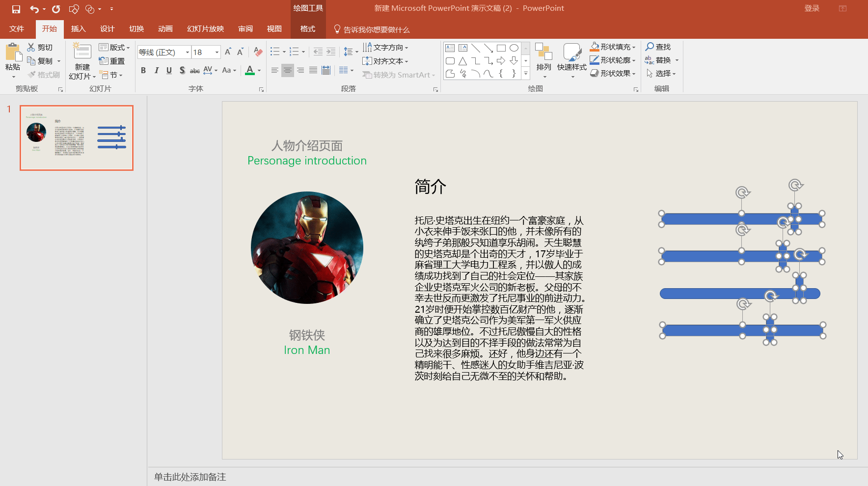
Task: Justify text alignment
Action: 313,70
